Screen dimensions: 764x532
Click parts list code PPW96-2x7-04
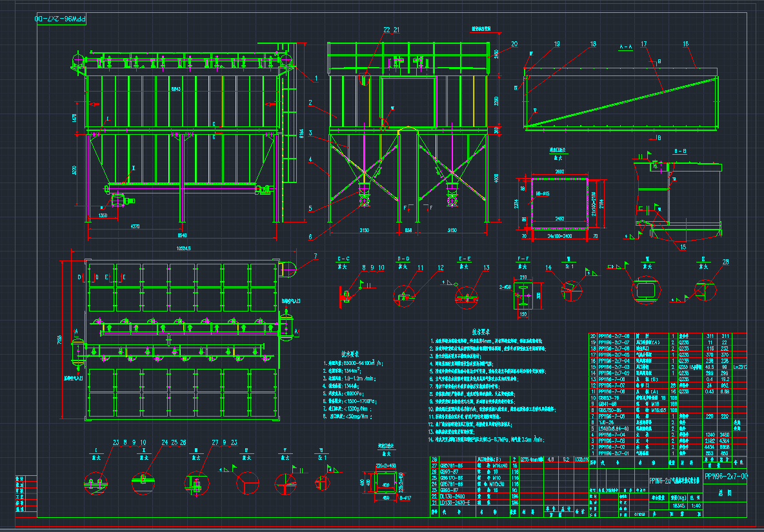(x=614, y=360)
